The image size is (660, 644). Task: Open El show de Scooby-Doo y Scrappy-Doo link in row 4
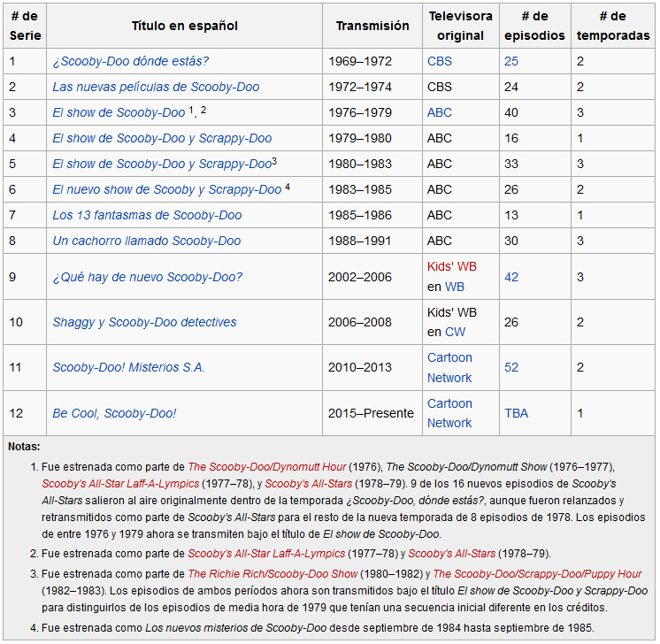[162, 139]
